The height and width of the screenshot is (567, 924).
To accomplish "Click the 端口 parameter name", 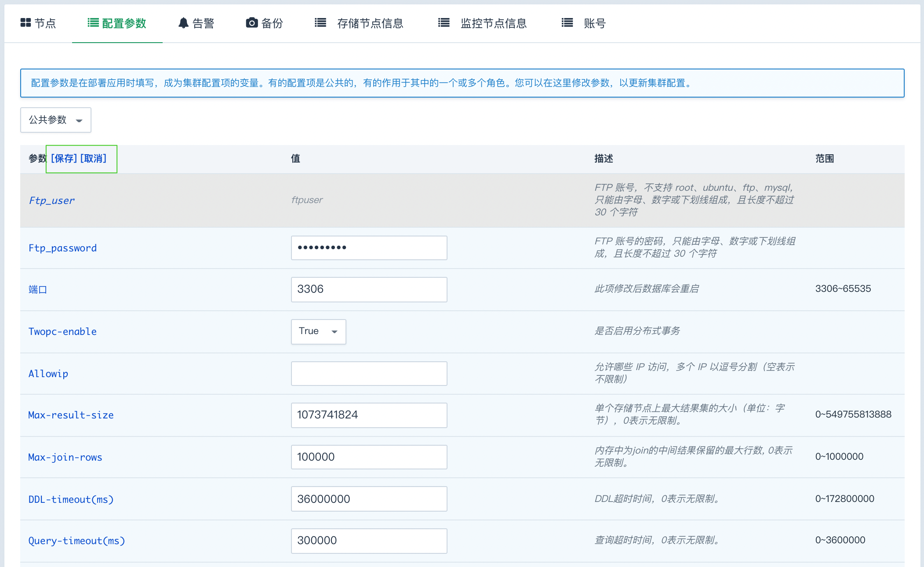I will pos(38,290).
